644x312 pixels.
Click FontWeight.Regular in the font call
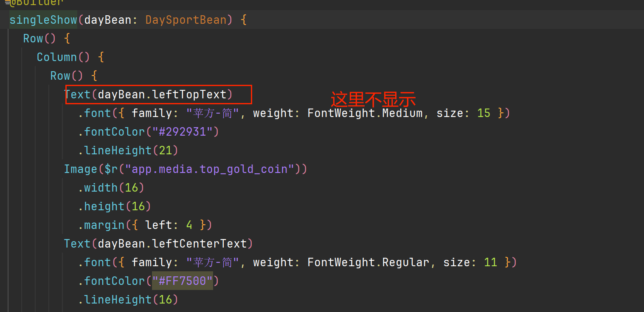tap(368, 262)
